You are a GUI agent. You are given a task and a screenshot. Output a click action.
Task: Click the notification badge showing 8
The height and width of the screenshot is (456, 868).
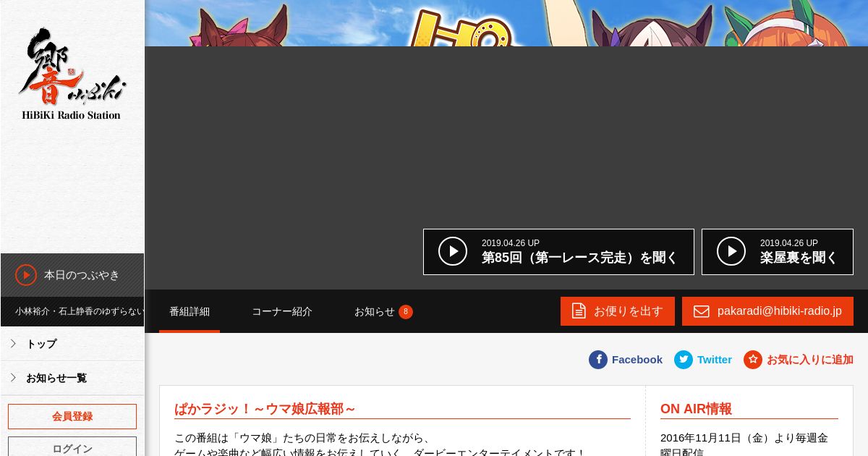tap(406, 312)
